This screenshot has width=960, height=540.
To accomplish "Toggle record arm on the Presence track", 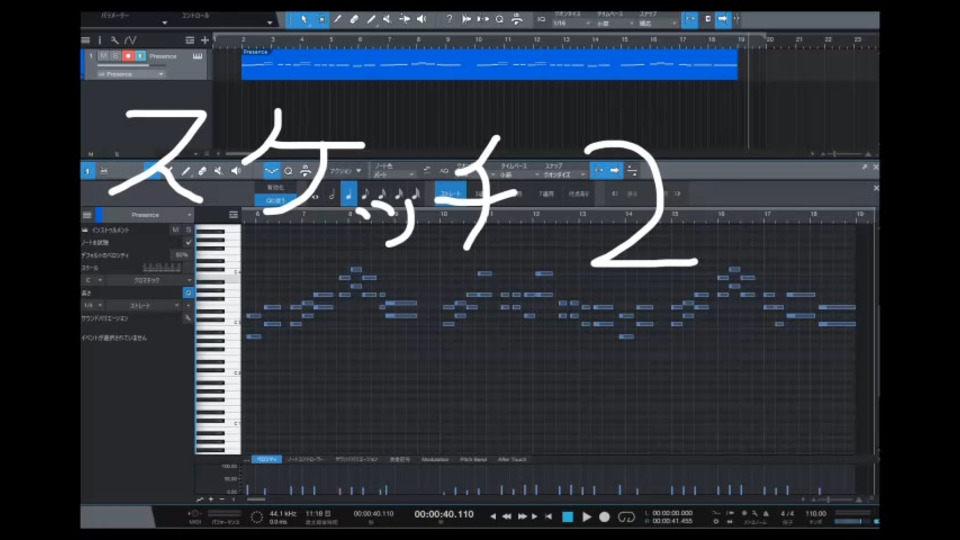I will (128, 56).
